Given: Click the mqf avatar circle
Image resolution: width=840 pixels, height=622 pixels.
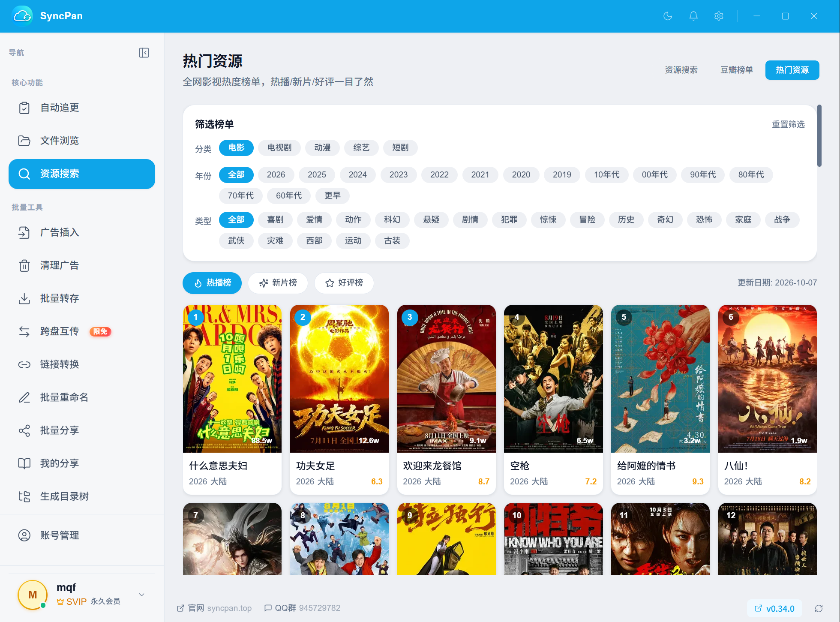Looking at the screenshot, I should 33,595.
